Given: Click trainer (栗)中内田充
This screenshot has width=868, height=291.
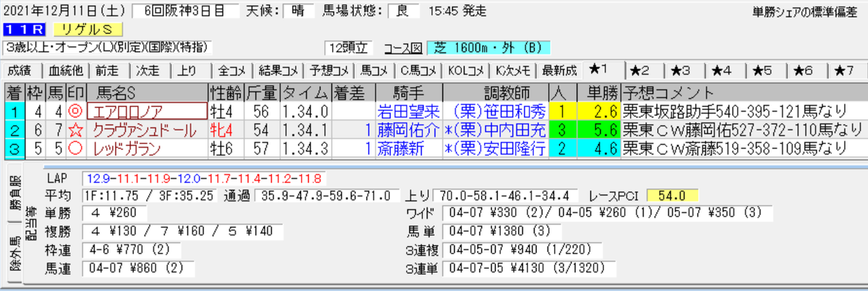Looking at the screenshot, I should [x=495, y=130].
